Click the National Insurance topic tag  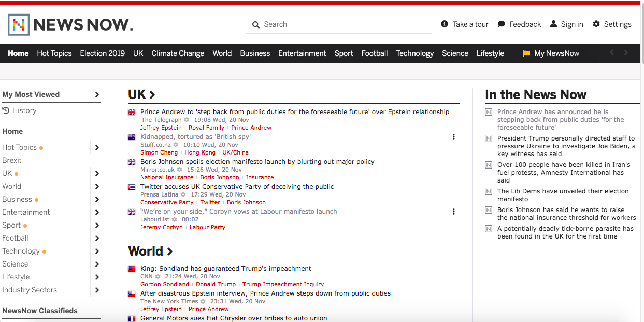[167, 177]
